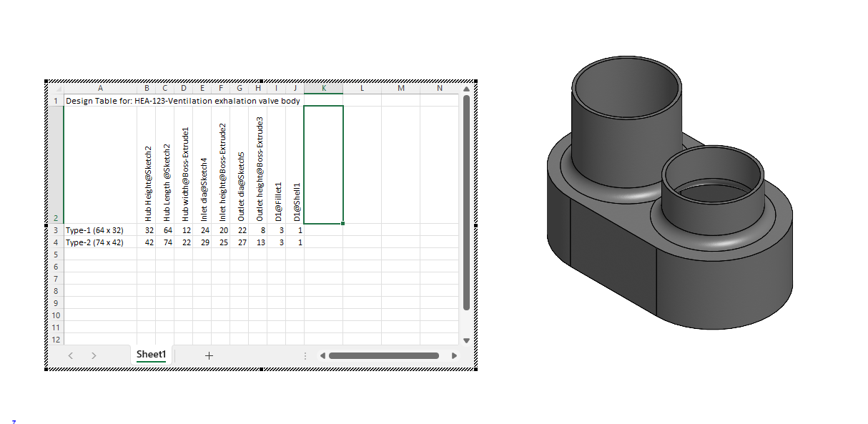Click the horizontal scrollbar right arrow
868x424 pixels.
[454, 355]
